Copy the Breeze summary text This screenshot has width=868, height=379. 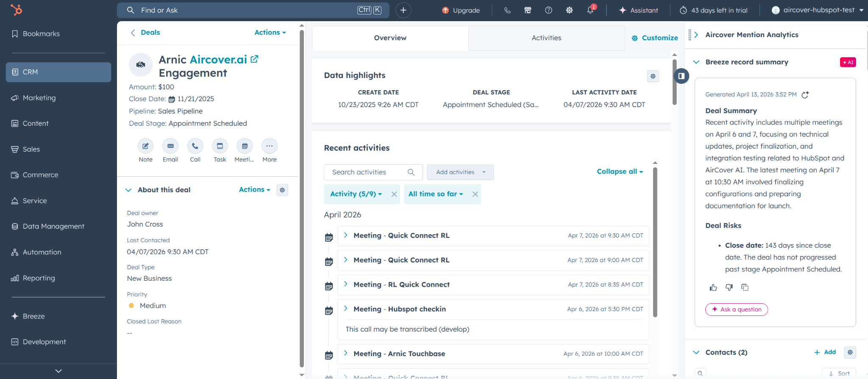[745, 288]
